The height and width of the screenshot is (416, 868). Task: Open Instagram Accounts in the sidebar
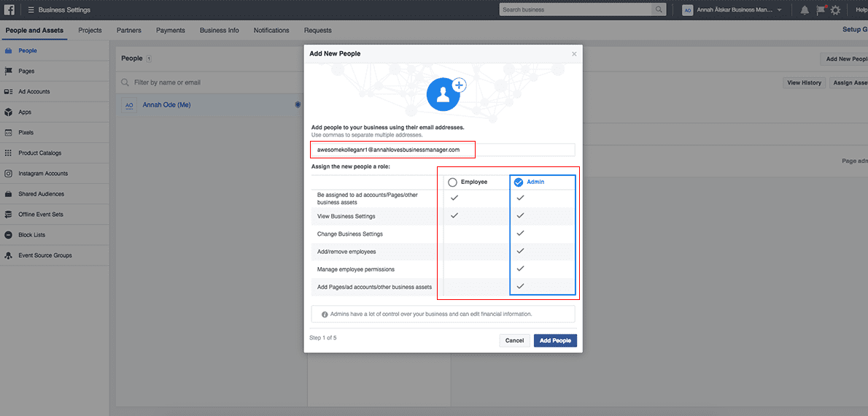[x=43, y=174]
